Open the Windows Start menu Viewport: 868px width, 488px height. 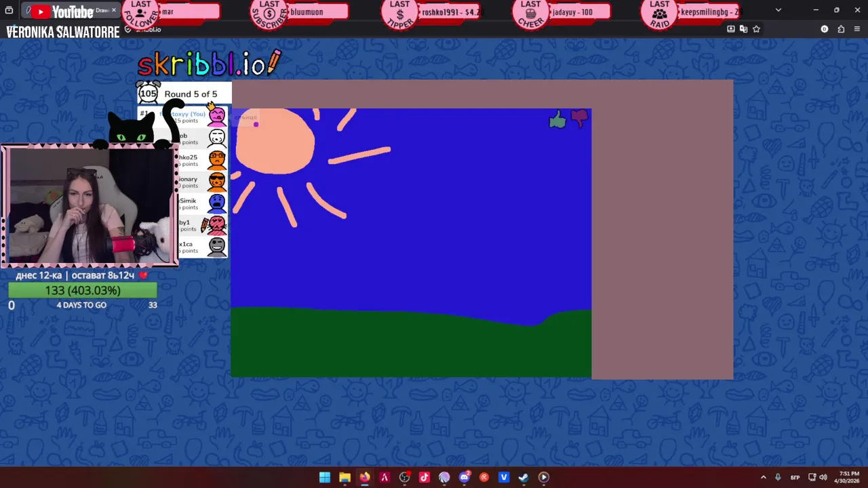[x=325, y=477]
